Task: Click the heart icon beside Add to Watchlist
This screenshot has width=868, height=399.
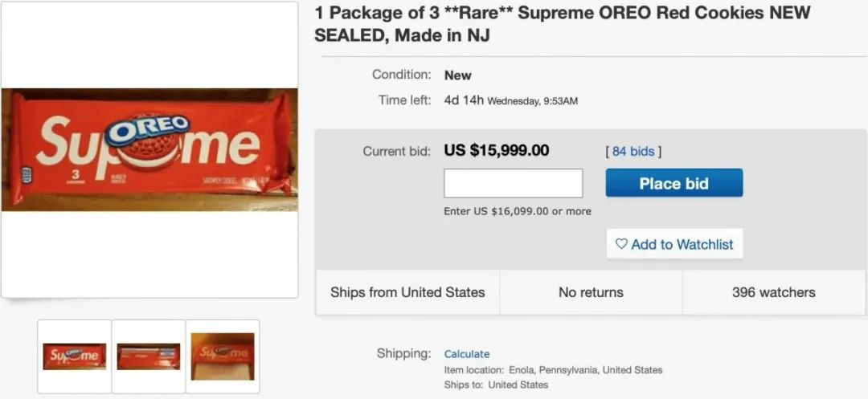Action: click(621, 244)
